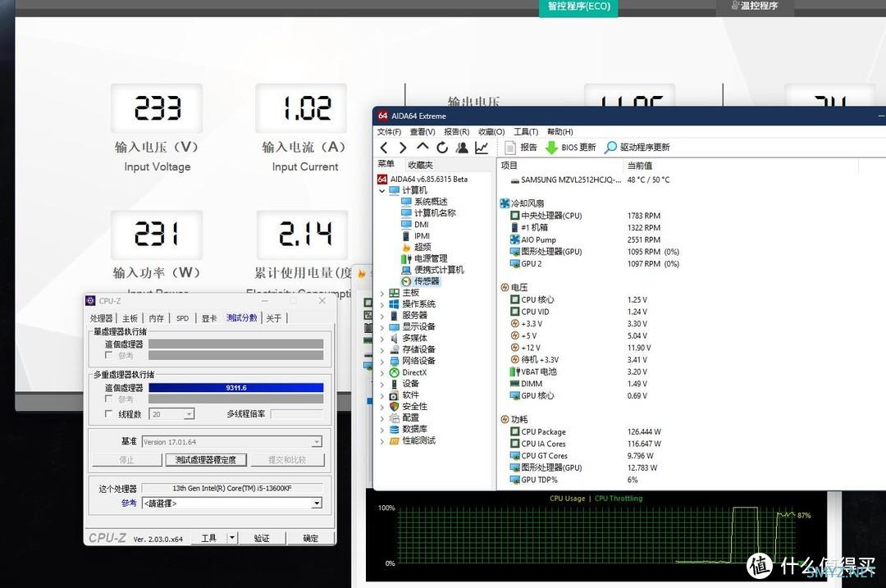Click CPU-Z 确定 button
Viewport: 886px width, 588px height.
click(x=310, y=538)
